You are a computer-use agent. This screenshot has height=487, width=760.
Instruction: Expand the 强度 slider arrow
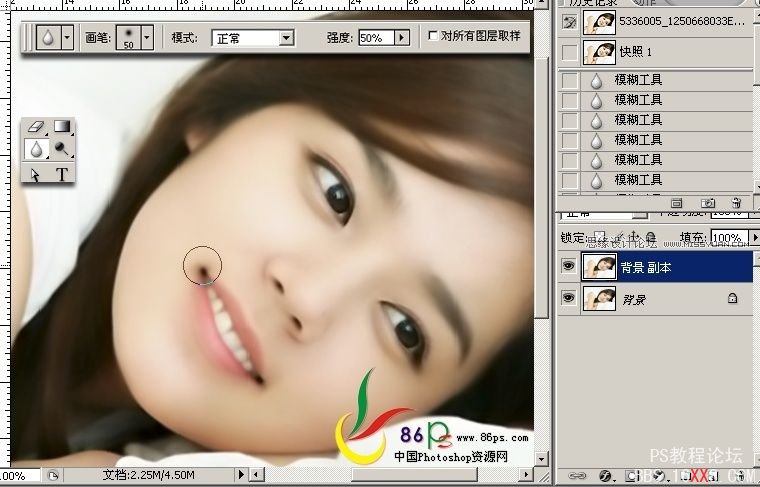pyautogui.click(x=402, y=38)
